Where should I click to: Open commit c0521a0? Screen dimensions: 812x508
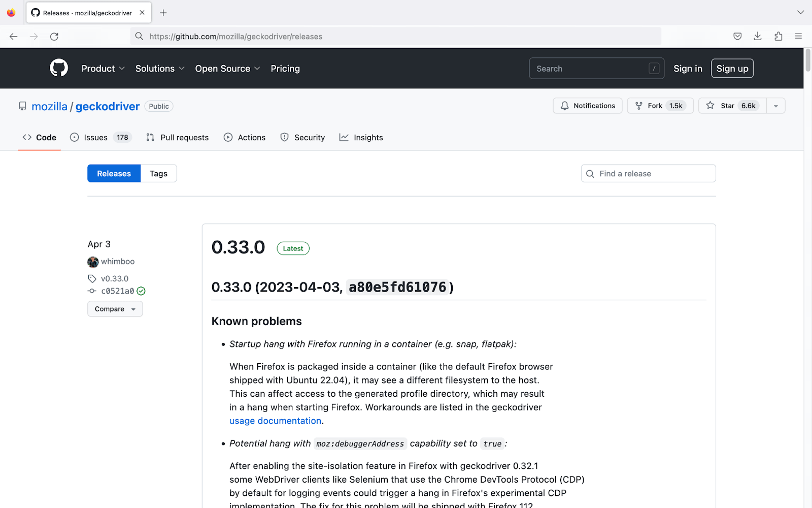[x=118, y=291]
